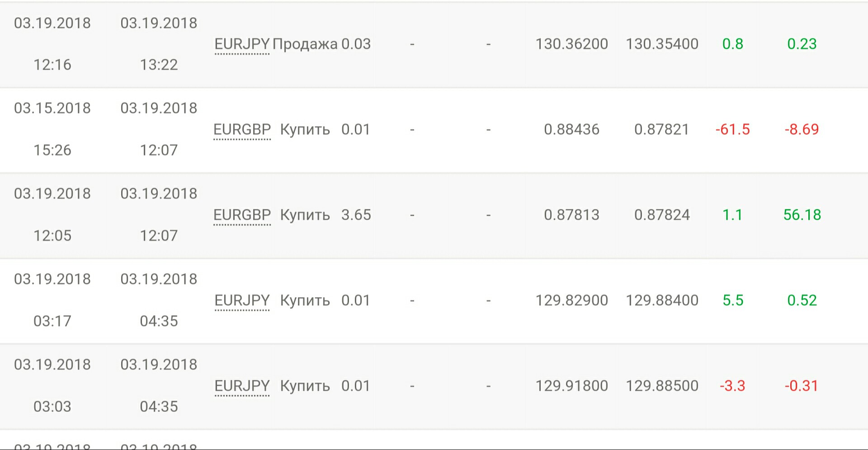Click the loss value -0.31

tap(802, 386)
